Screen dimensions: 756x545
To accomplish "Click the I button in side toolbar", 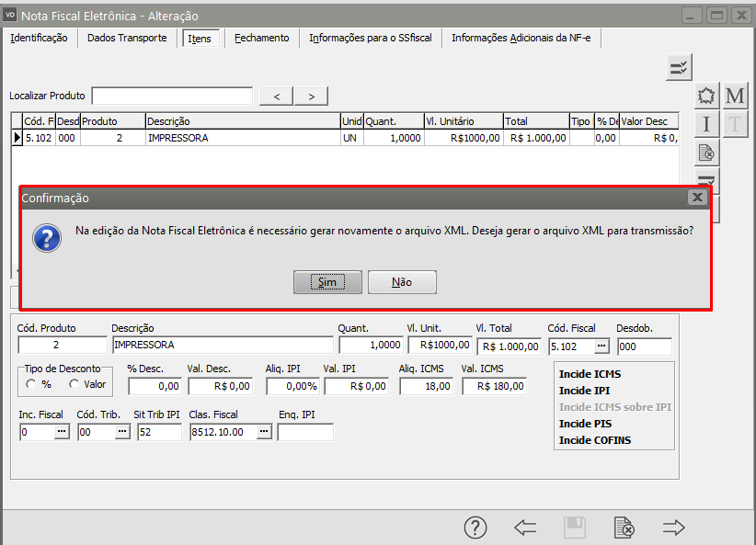I will [706, 124].
